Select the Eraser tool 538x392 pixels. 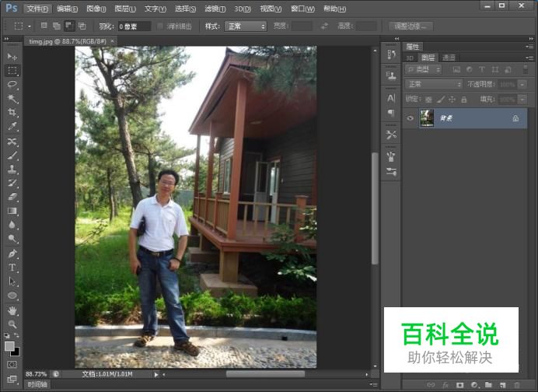(x=12, y=197)
